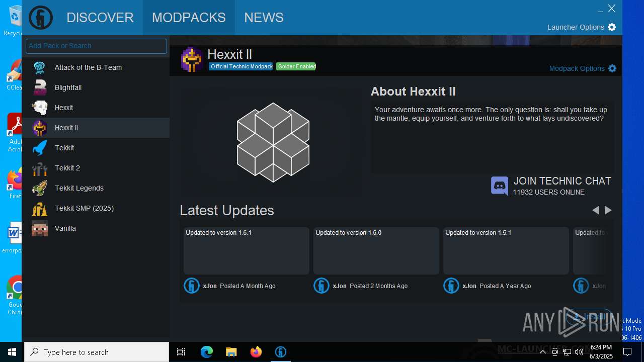Select Blightfall modpack icon
This screenshot has width=644, height=362.
tap(40, 87)
